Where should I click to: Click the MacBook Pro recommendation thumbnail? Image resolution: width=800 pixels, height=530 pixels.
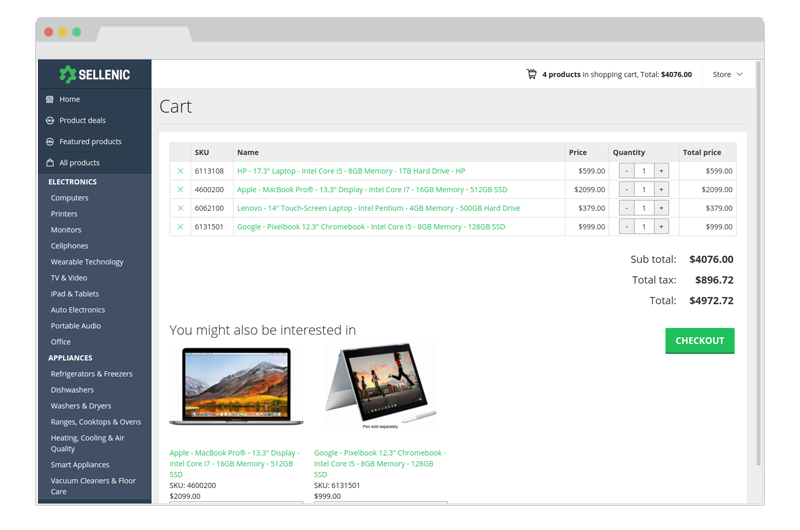point(236,386)
